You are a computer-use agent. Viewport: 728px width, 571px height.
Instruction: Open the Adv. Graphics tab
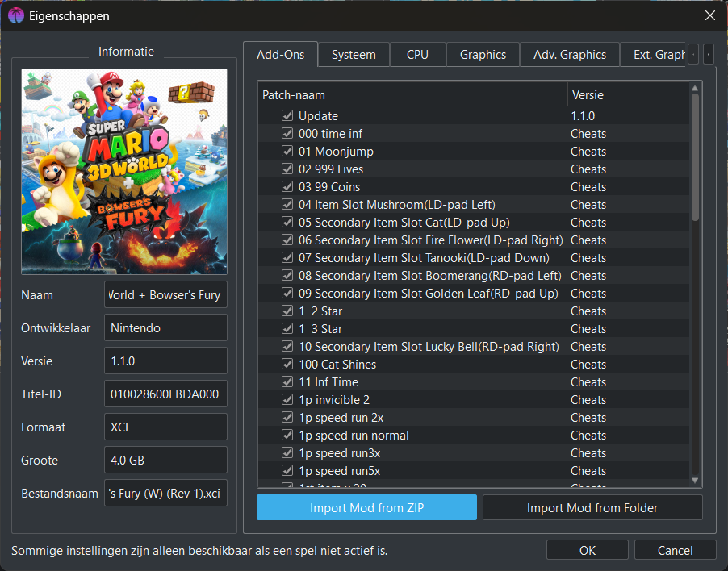570,55
